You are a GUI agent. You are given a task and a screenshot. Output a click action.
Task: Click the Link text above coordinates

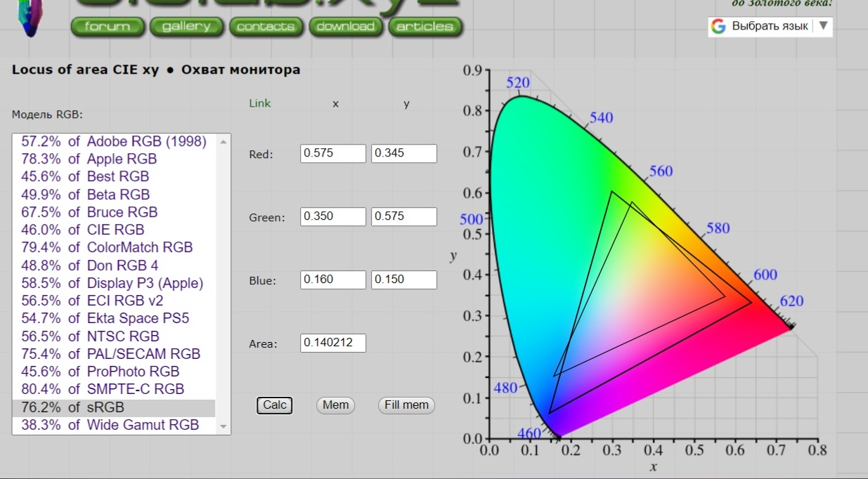[260, 103]
